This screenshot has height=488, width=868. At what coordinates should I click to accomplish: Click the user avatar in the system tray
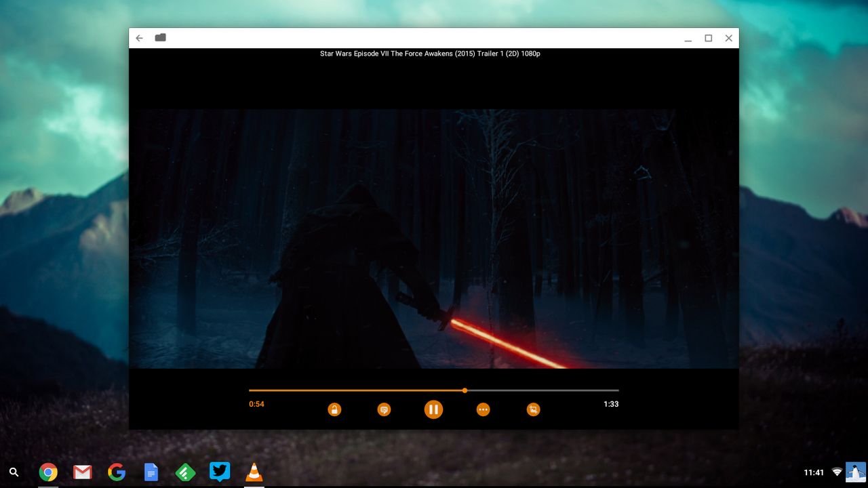(x=856, y=472)
